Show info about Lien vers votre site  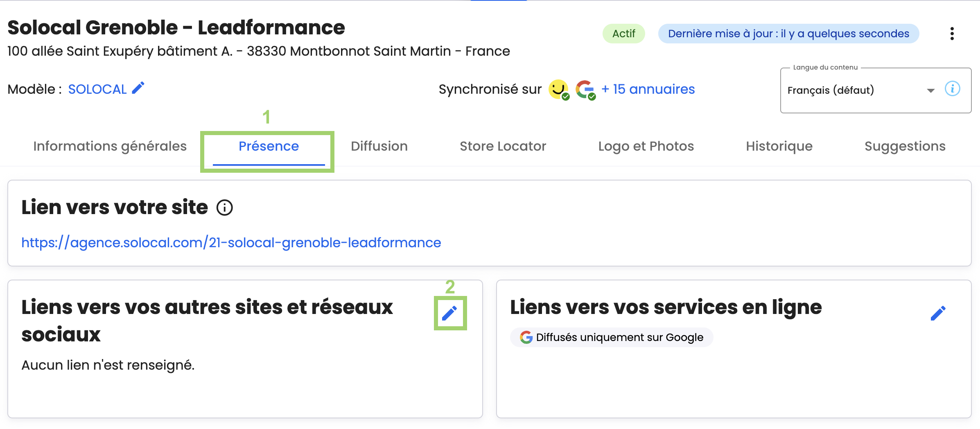click(224, 208)
